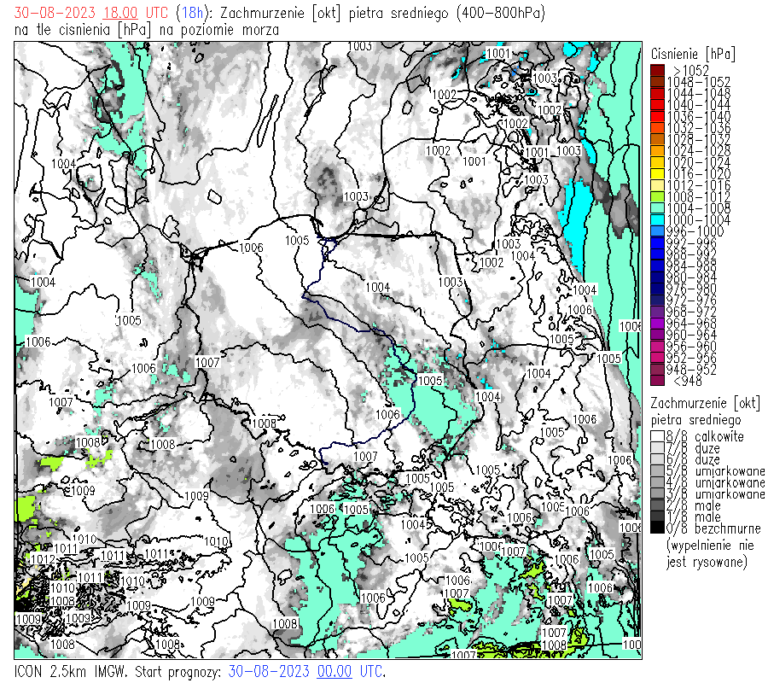Click the Cisnienie [hPa] legend heading
This screenshot has width=768, height=683.
[x=692, y=52]
